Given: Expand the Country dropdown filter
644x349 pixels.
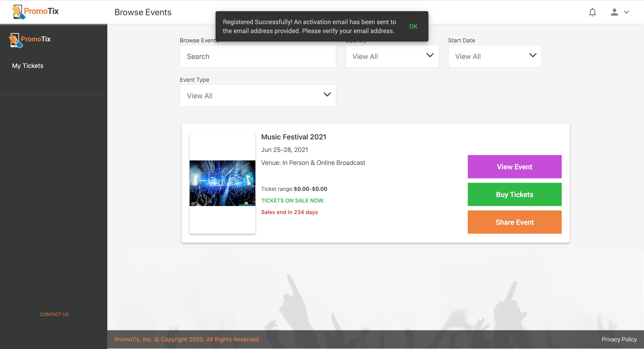Looking at the screenshot, I should [x=392, y=56].
